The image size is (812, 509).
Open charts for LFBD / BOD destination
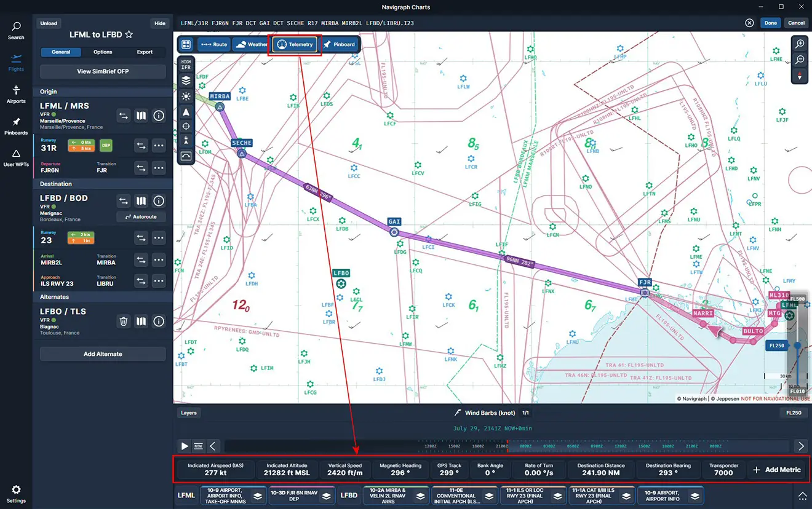coord(141,201)
